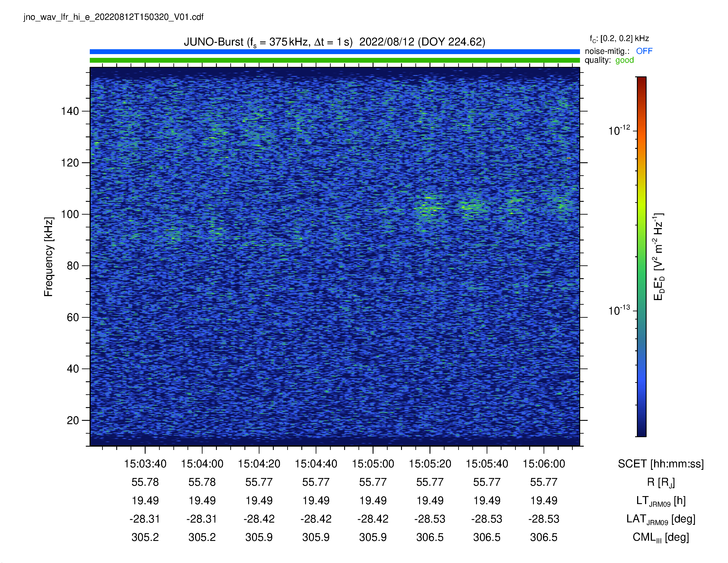
Task: Click the JUNO-Burst plot title
Action: tap(334, 42)
